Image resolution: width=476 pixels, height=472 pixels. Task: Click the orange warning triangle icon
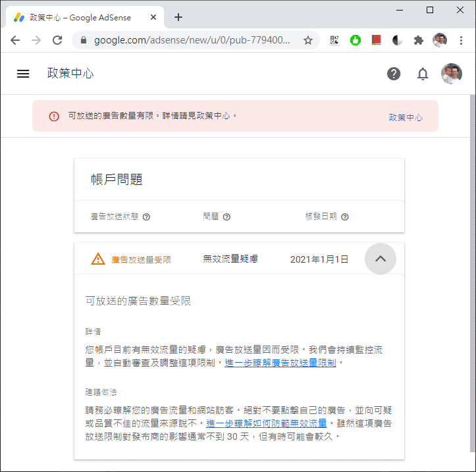coord(97,259)
